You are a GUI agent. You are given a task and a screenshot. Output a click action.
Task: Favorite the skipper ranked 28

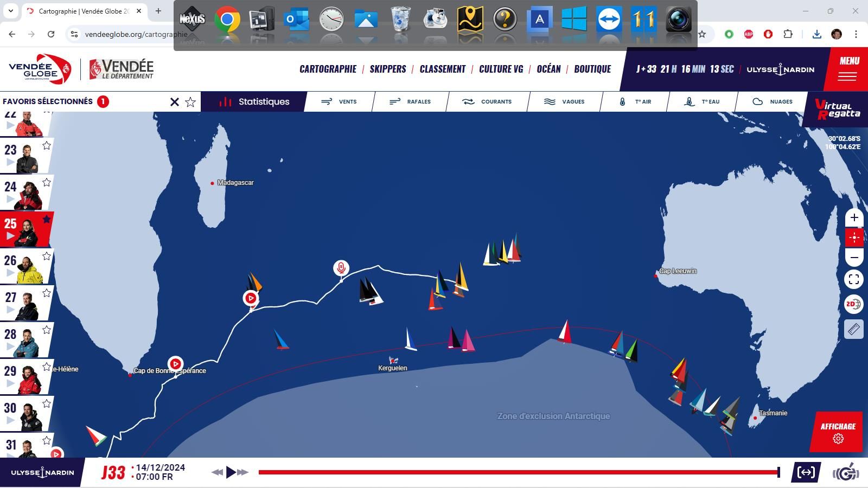click(x=47, y=330)
